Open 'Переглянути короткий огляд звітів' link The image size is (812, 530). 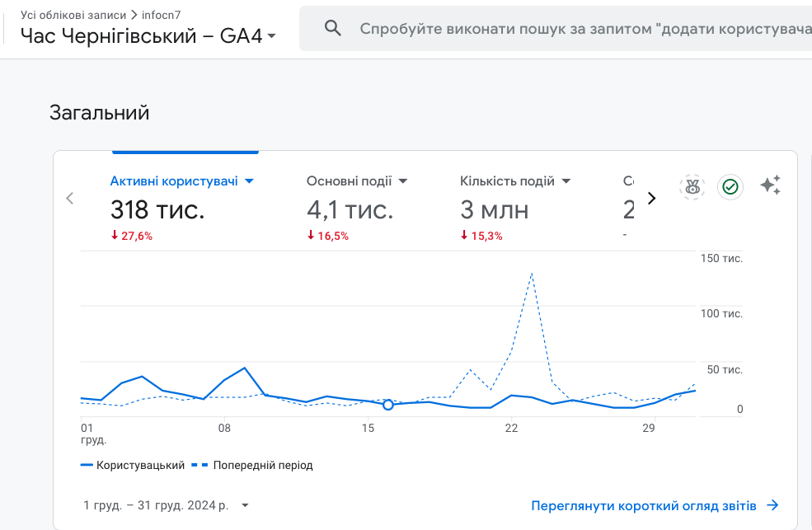click(644, 505)
